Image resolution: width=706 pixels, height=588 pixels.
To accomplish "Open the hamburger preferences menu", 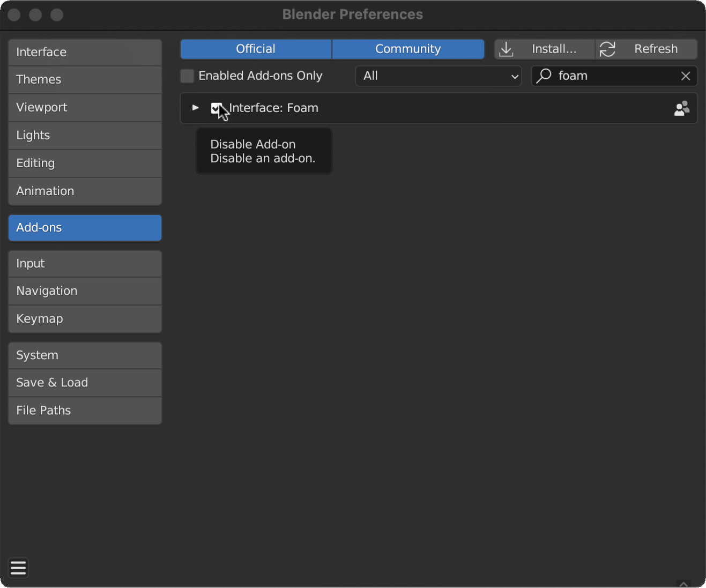I will pyautogui.click(x=18, y=568).
